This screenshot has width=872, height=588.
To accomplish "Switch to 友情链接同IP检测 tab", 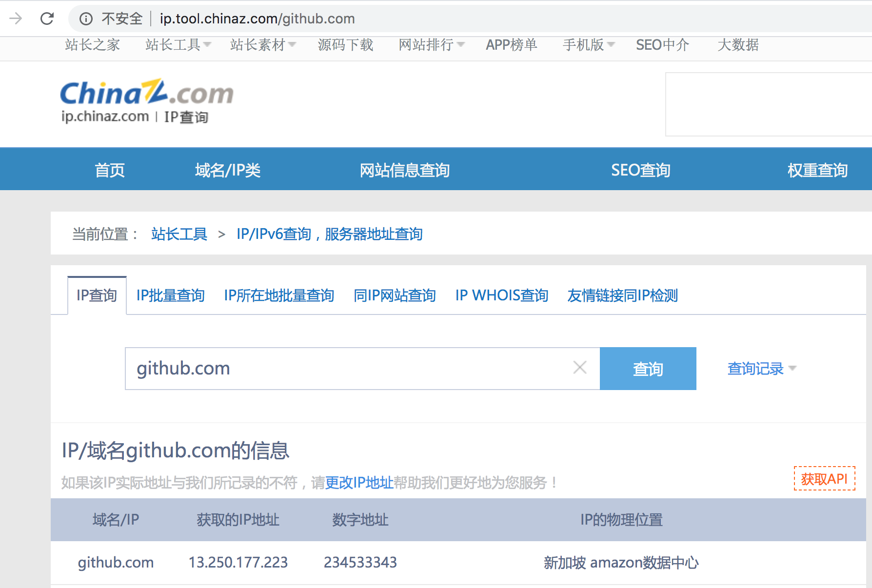I will click(623, 295).
